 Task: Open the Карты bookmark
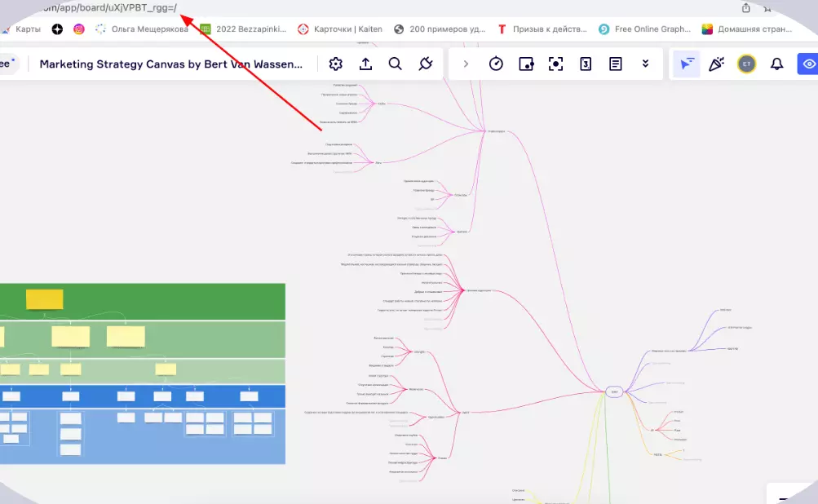click(21, 29)
